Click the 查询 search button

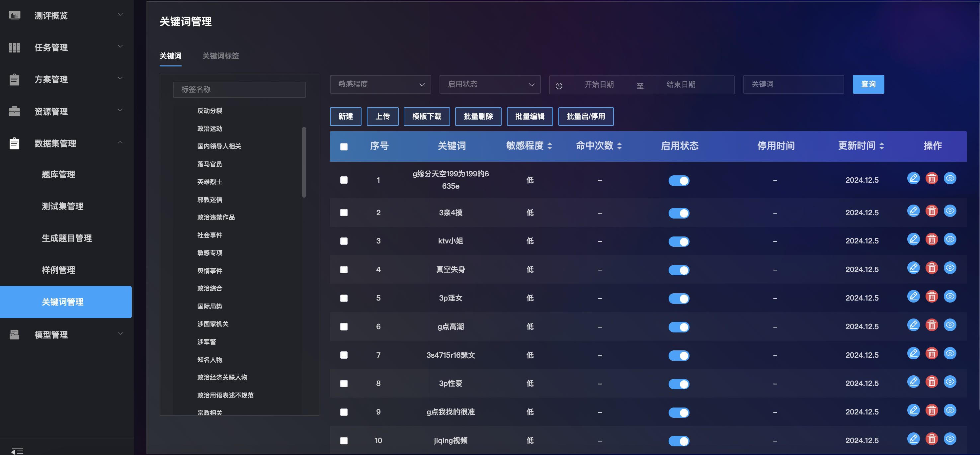[868, 84]
